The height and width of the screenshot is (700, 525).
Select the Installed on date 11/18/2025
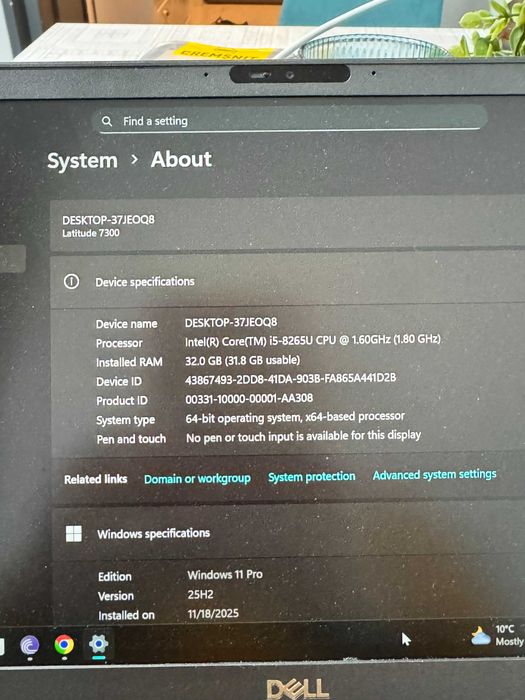coord(213,614)
